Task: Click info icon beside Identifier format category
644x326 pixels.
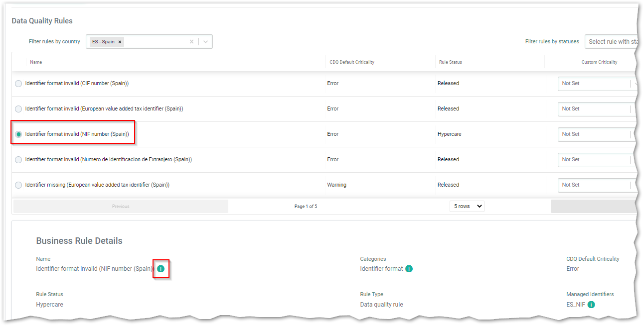Action: [409, 269]
